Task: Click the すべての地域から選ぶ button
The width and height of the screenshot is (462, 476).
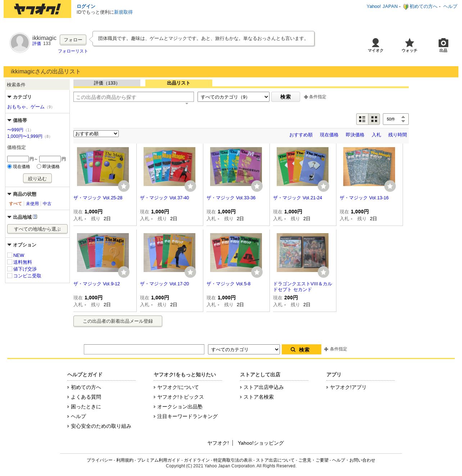Action: tap(37, 229)
